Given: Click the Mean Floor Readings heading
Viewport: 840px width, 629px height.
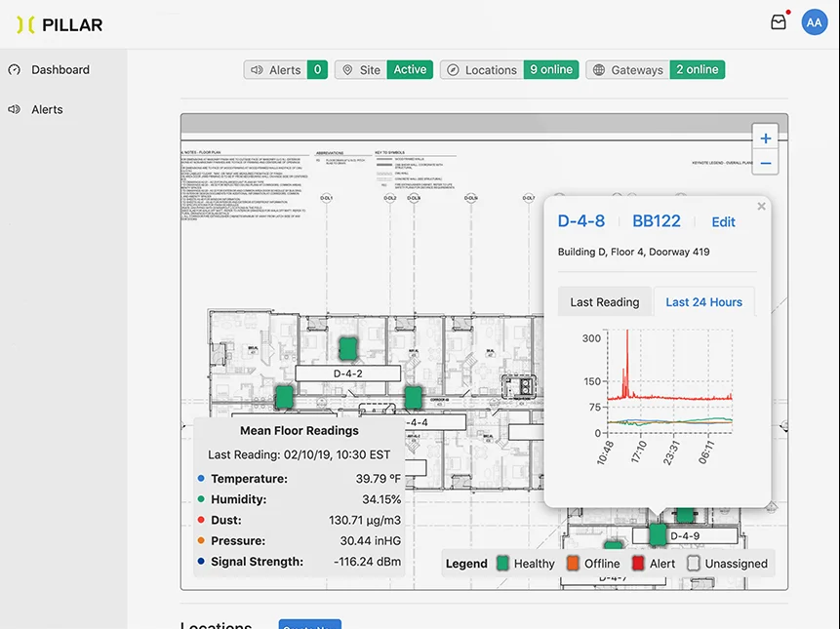Looking at the screenshot, I should [299, 430].
